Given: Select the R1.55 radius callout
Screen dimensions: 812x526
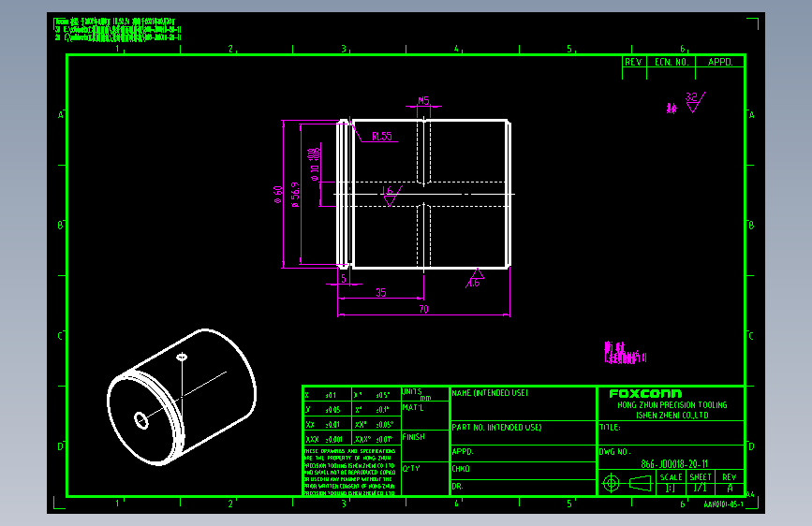Looking at the screenshot, I should 382,136.
